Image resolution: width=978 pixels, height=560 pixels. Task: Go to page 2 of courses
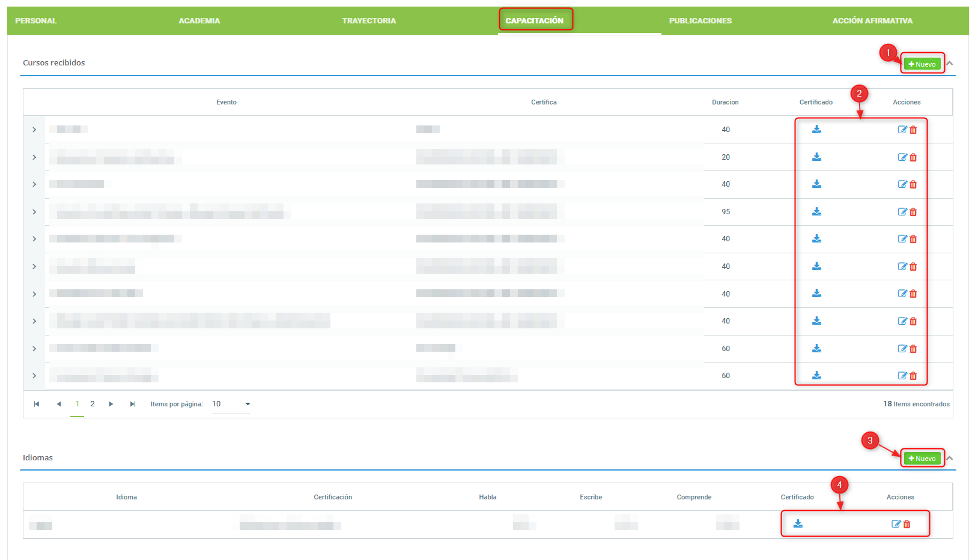pos(93,404)
